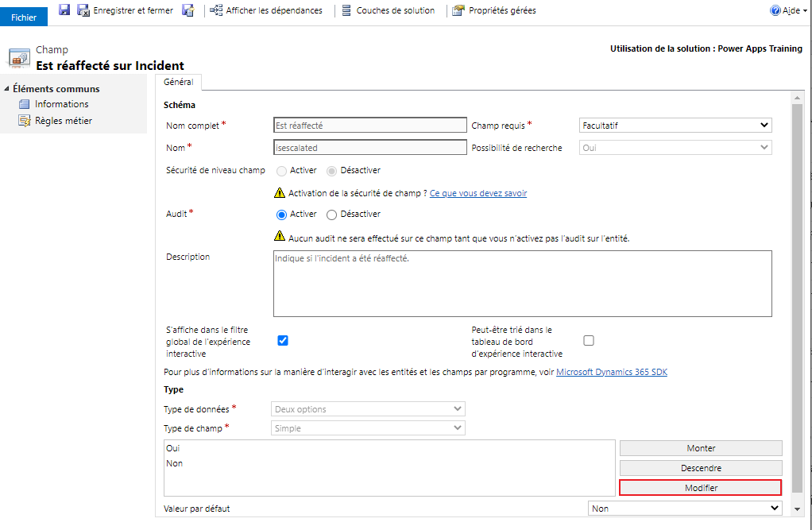Check the sortable in interactive dashboard checkbox

(589, 340)
